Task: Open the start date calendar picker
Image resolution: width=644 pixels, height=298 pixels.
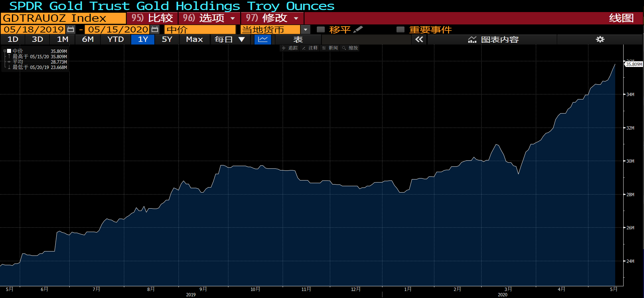Action: coord(71,29)
